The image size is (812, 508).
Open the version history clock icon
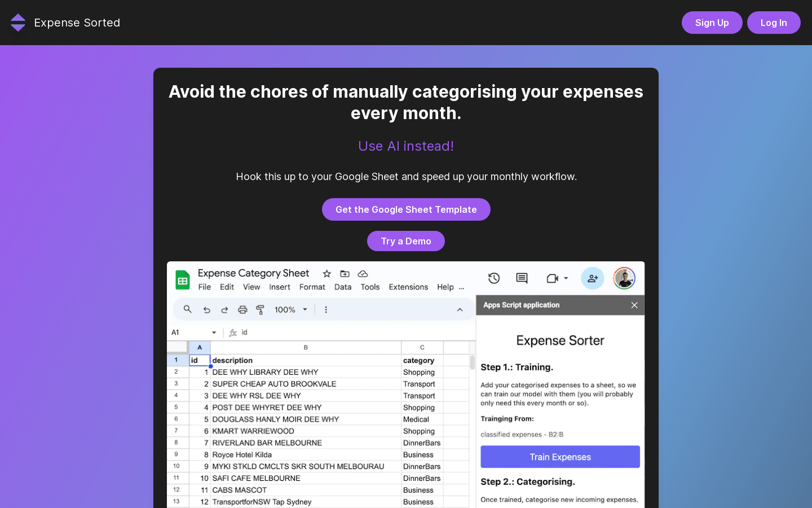[494, 278]
